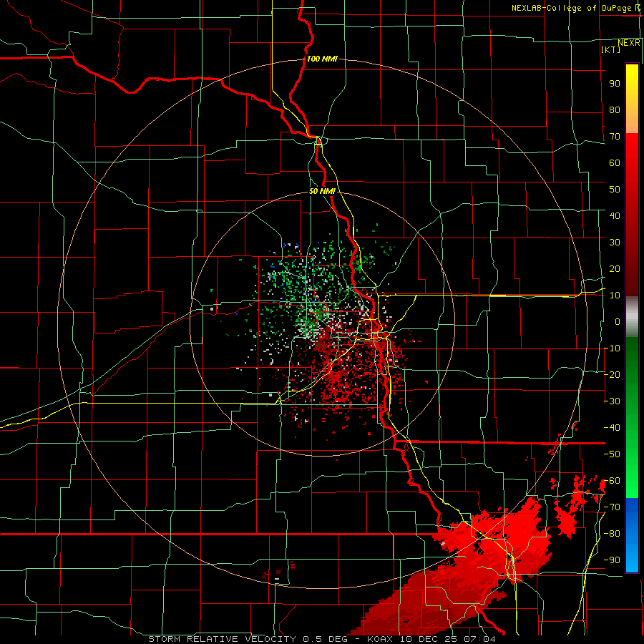Click the gray zero-velocity band in the color bar
Viewport: 644px width, 644px height.
pyautogui.click(x=632, y=317)
